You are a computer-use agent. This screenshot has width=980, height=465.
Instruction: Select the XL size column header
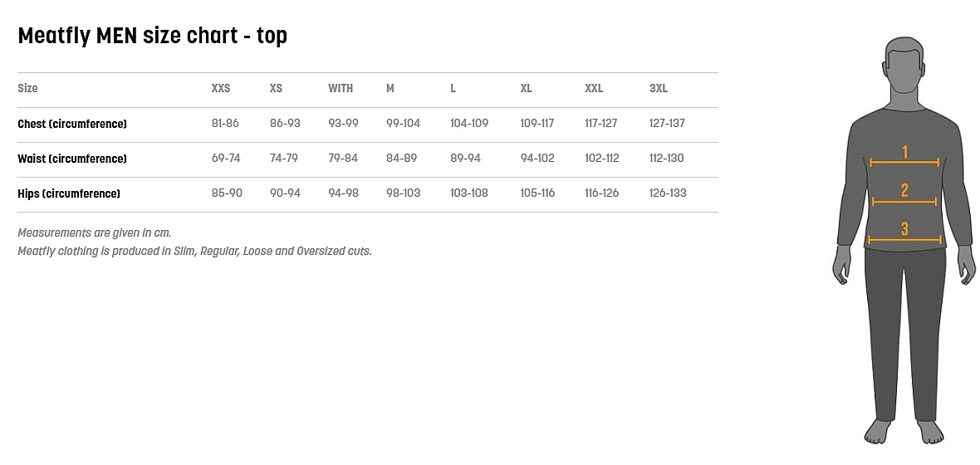(527, 89)
